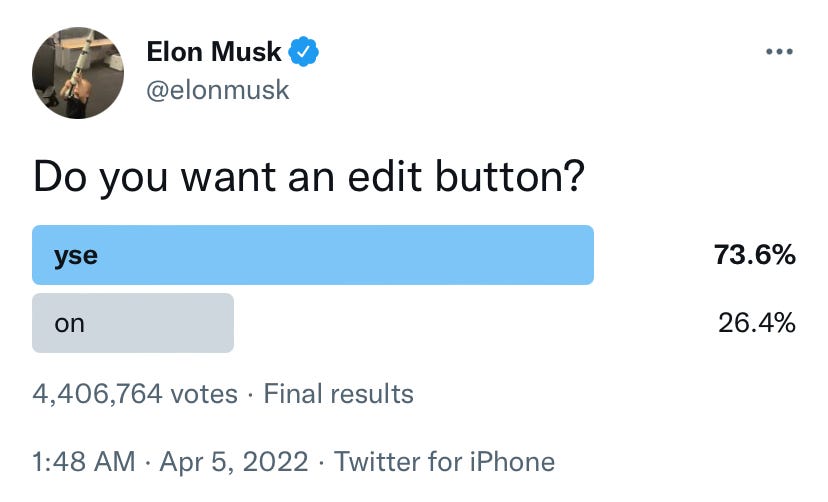Select the 'yse' poll option bar
The height and width of the screenshot is (502, 828).
click(313, 255)
